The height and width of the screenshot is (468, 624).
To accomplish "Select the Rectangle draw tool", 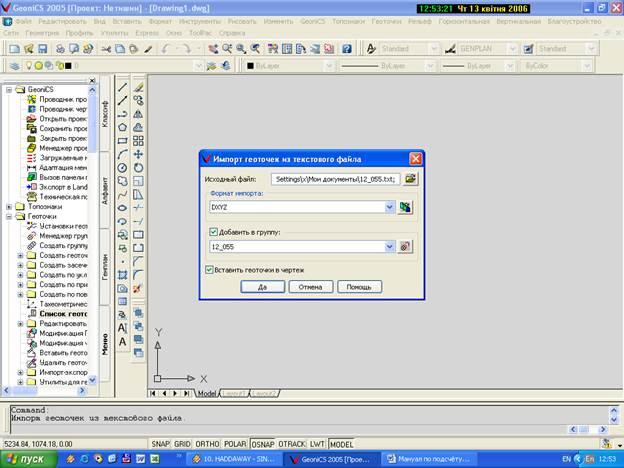I will [x=123, y=141].
